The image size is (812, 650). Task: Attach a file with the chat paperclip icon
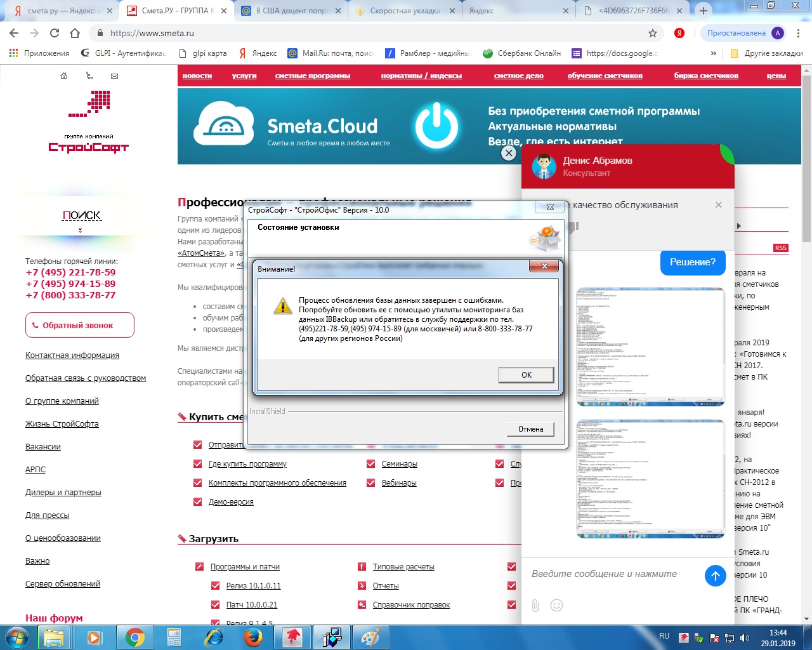(x=536, y=605)
